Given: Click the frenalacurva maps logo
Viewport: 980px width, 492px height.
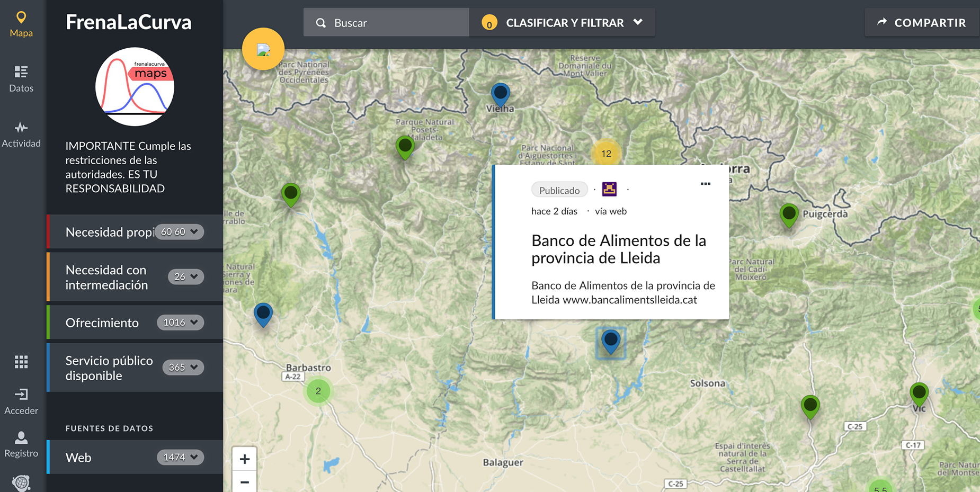Looking at the screenshot, I should coord(135,87).
